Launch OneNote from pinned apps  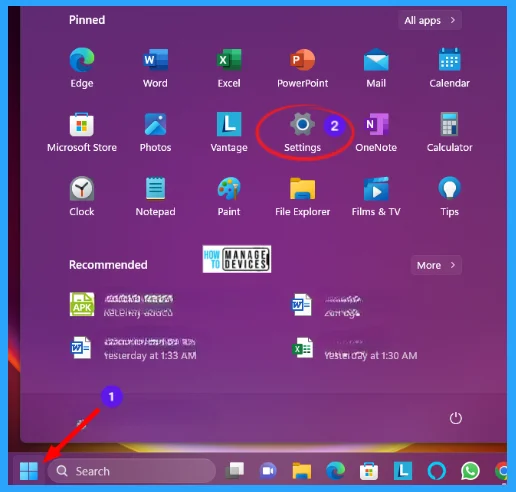tap(376, 132)
